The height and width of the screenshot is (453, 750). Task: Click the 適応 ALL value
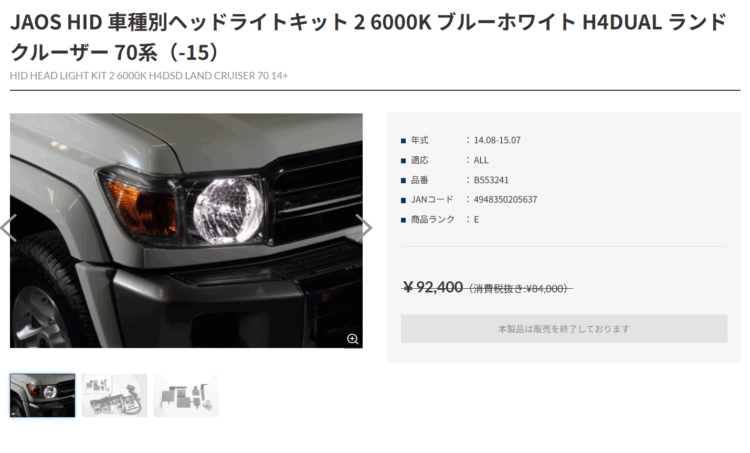pos(481,160)
